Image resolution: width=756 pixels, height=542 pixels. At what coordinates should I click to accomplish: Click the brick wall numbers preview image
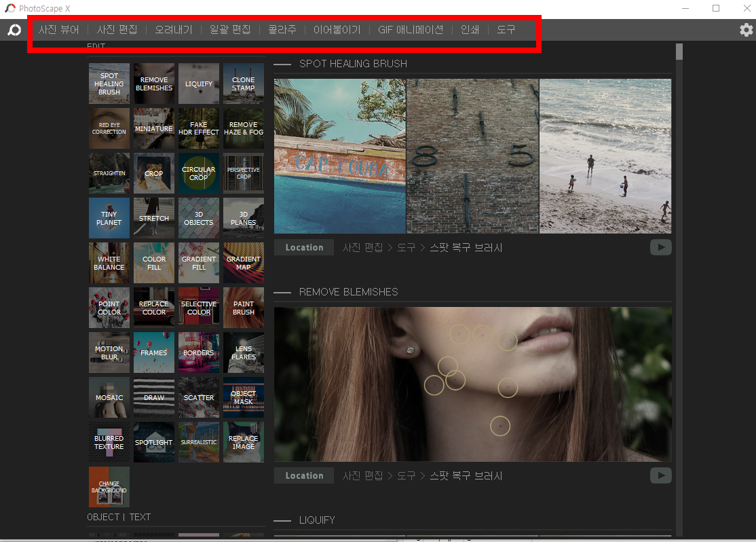[472, 156]
